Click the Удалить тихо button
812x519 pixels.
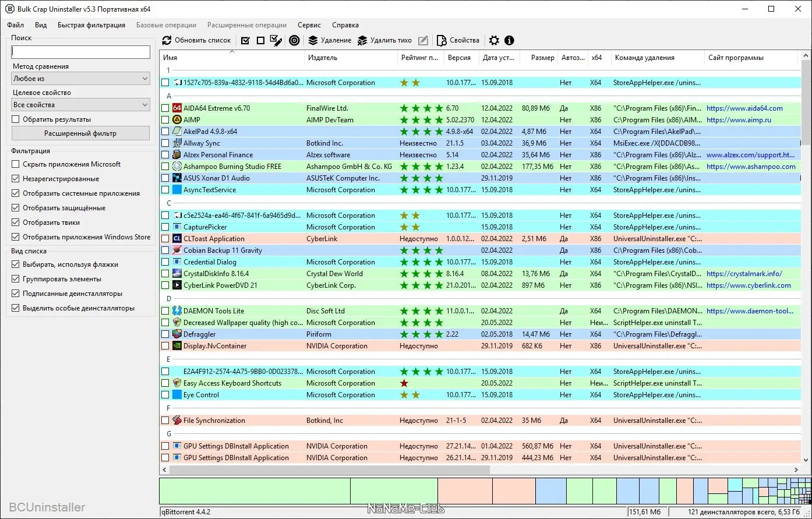384,40
